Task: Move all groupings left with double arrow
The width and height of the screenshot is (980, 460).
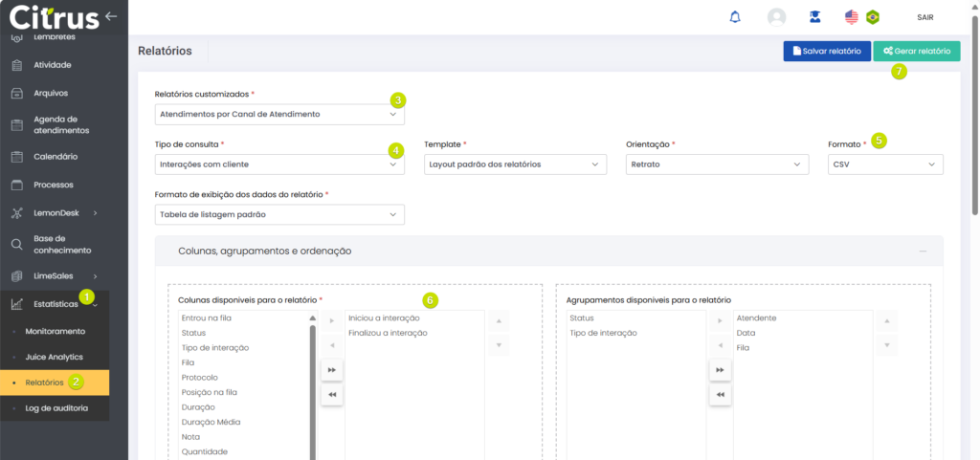Action: pos(720,394)
